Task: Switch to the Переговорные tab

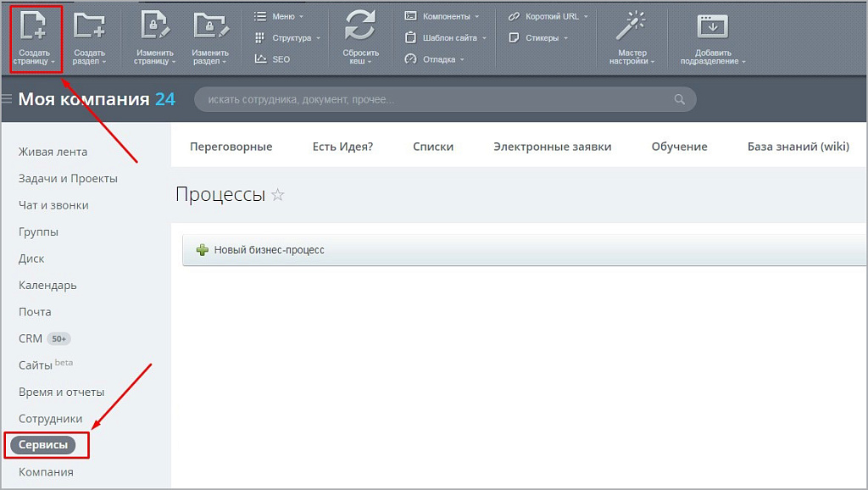Action: click(231, 147)
